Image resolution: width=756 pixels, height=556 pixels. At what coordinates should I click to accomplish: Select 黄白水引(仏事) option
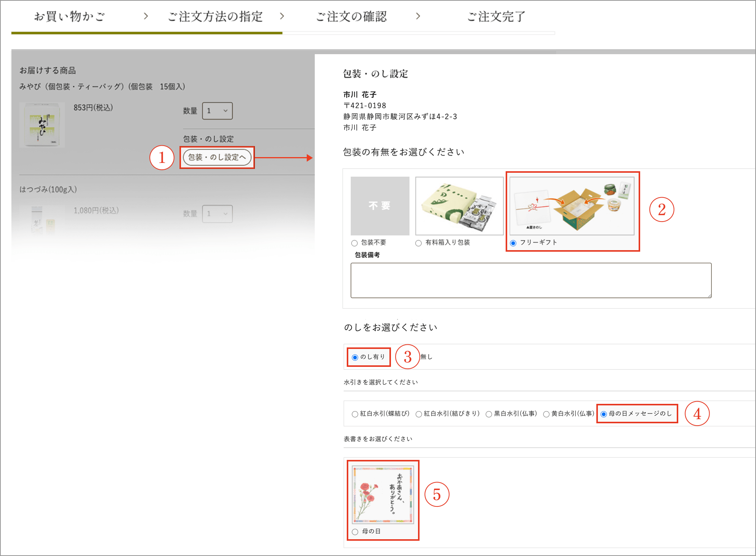(x=546, y=413)
